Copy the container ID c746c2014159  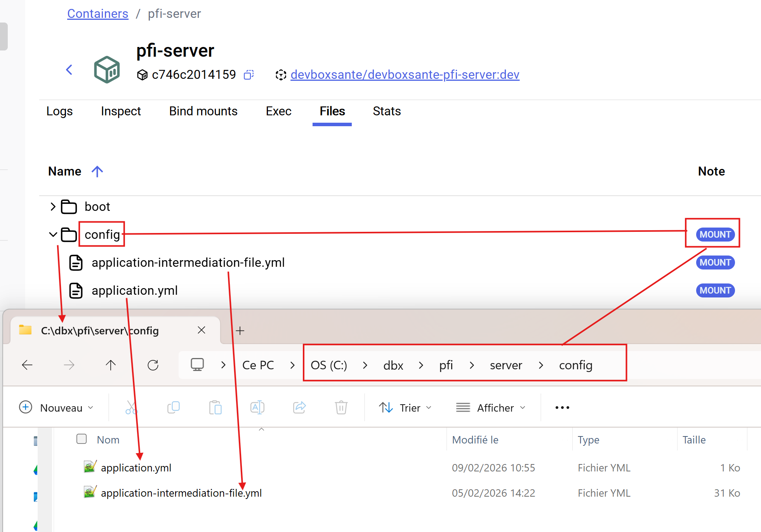click(248, 75)
